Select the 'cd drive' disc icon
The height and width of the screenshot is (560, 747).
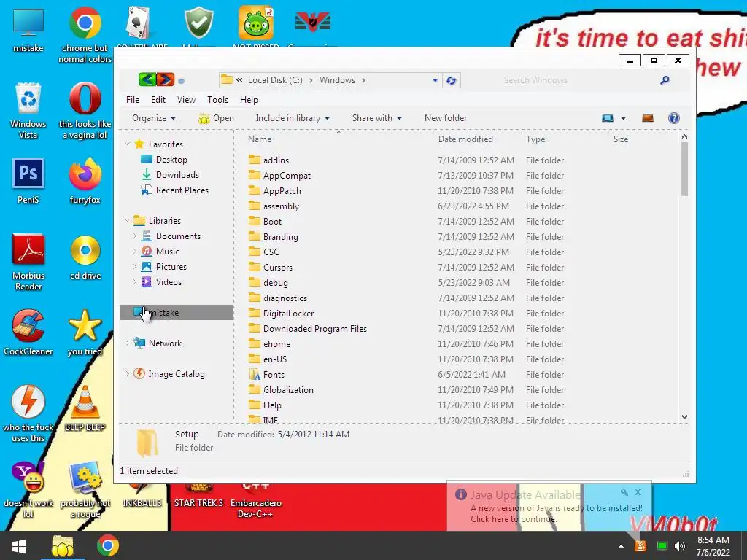coord(85,257)
